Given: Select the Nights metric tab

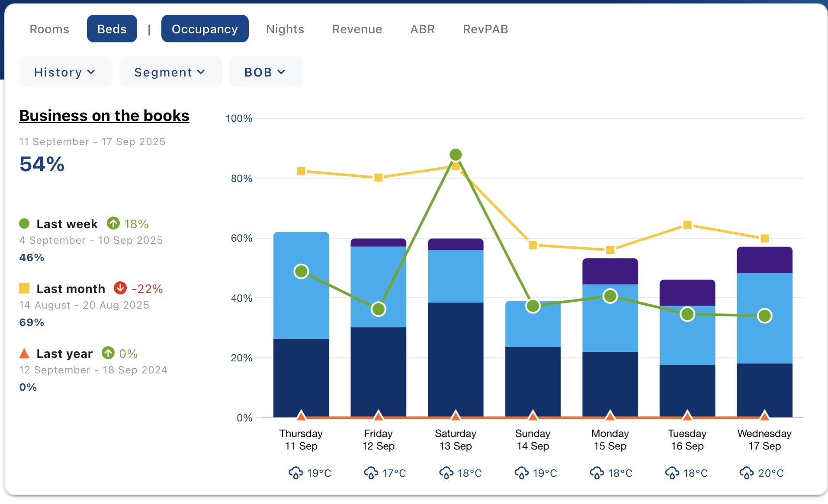Looking at the screenshot, I should [x=285, y=29].
